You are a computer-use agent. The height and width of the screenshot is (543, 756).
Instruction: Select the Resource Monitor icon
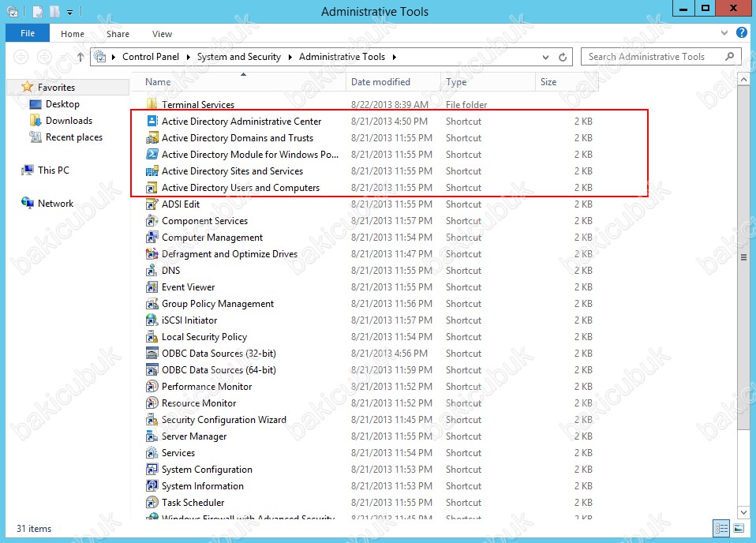pos(152,403)
